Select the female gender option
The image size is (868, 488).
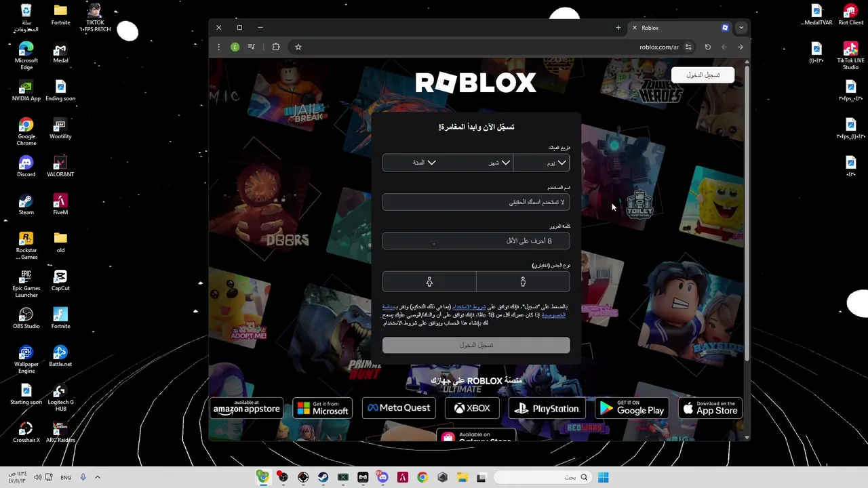click(429, 281)
